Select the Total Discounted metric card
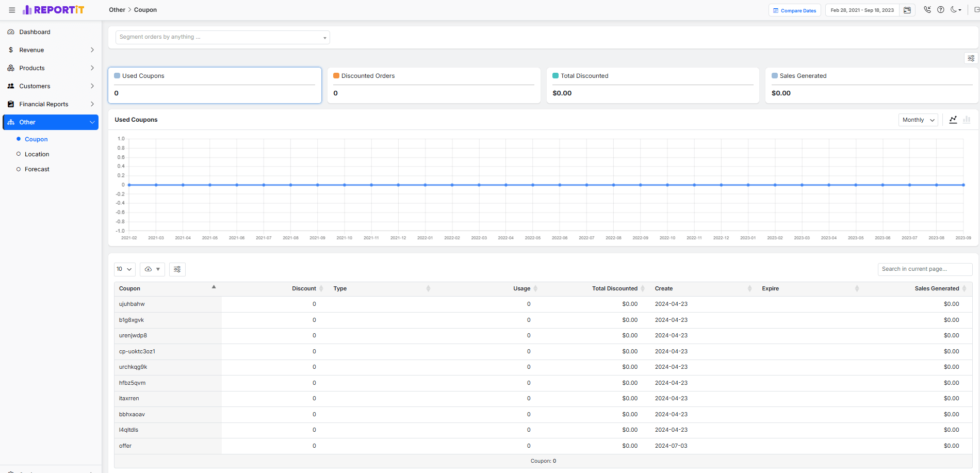The width and height of the screenshot is (980, 473). 652,85
